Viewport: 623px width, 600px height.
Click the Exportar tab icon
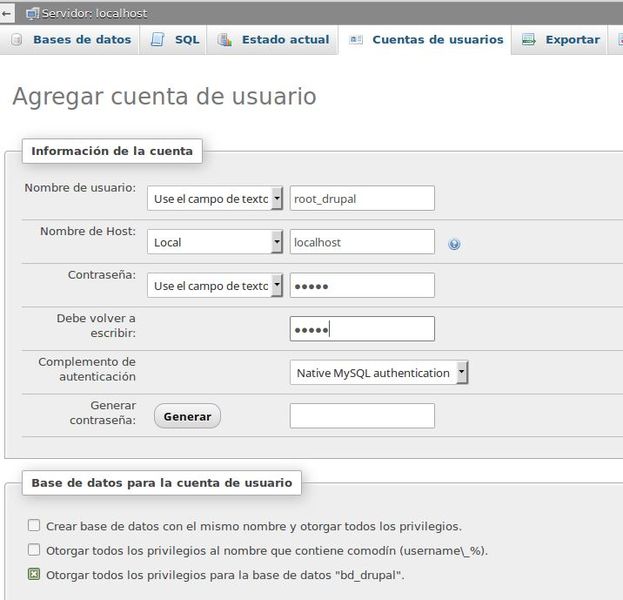click(528, 40)
